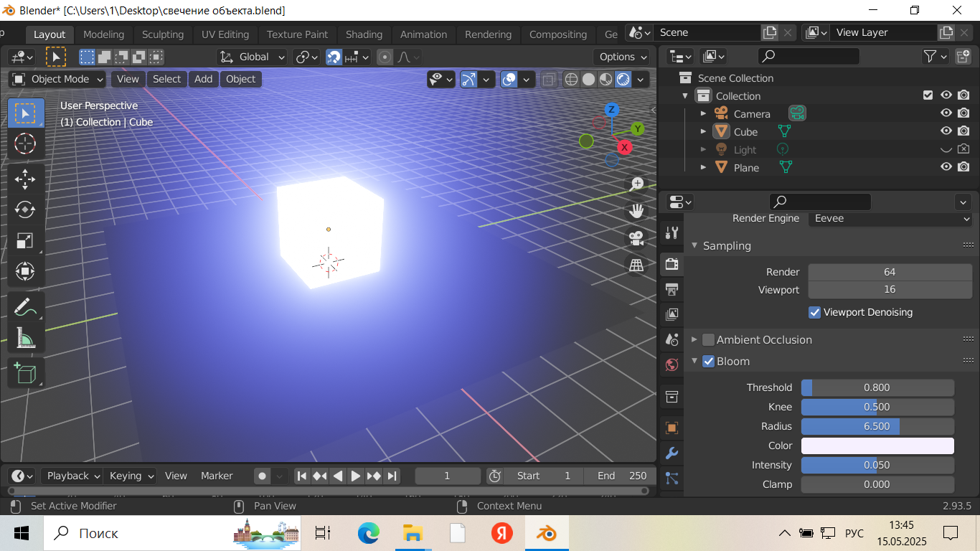This screenshot has width=980, height=551.
Task: Open the Object Mode dropdown
Action: pos(58,79)
